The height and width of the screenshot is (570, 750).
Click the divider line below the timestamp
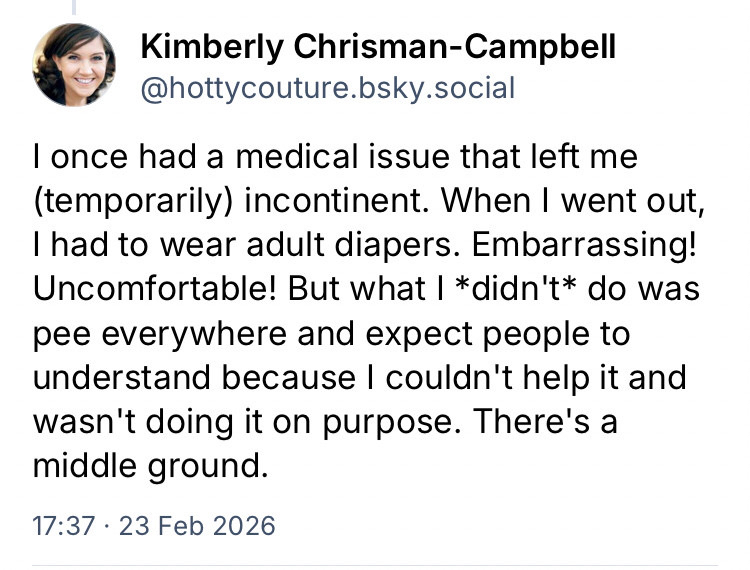tap(375, 565)
